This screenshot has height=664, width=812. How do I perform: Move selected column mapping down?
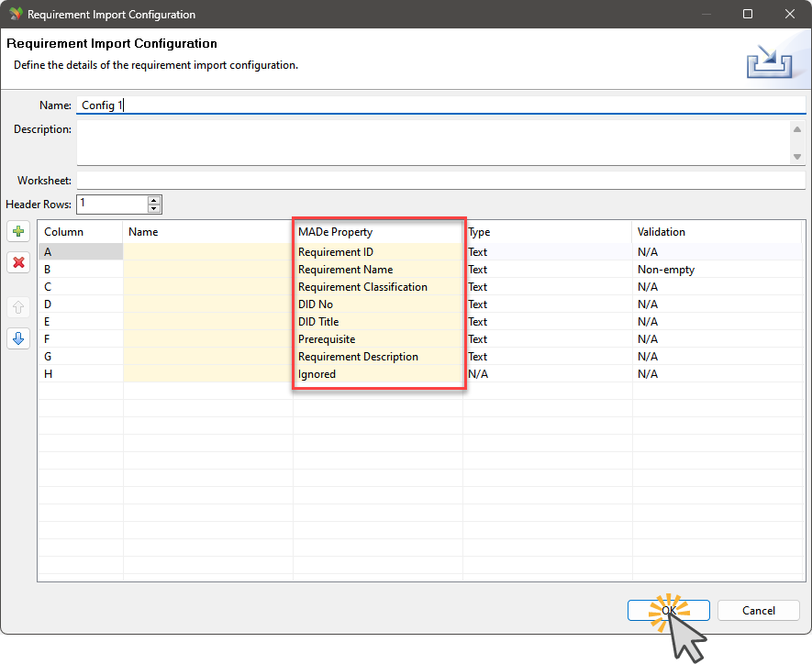pos(17,338)
